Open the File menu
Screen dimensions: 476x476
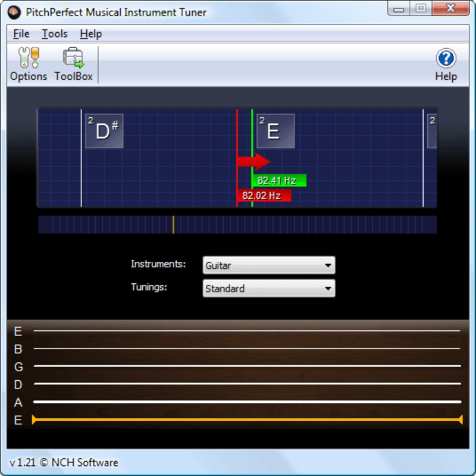[21, 34]
